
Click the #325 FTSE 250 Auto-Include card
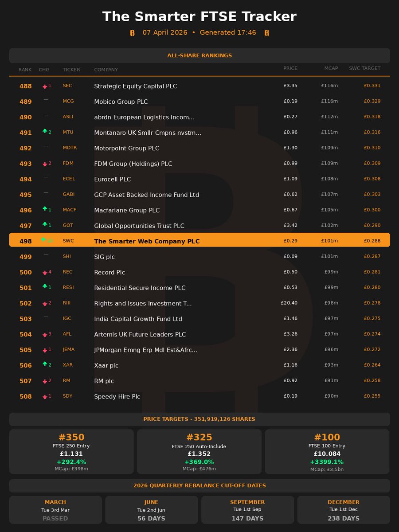199,451
